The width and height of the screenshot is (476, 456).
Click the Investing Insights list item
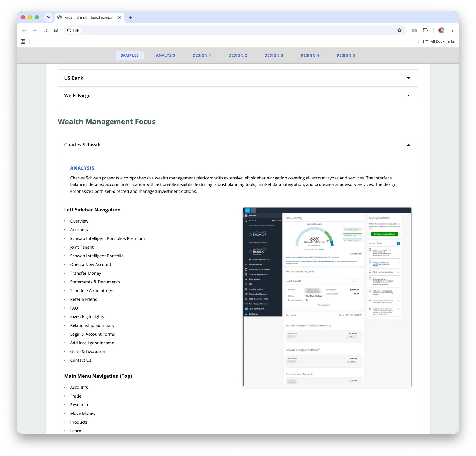(87, 317)
